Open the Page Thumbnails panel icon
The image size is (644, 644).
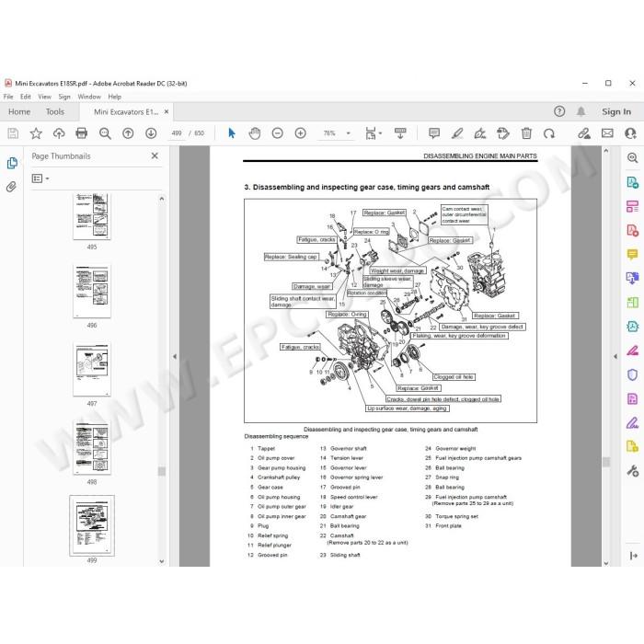click(12, 163)
